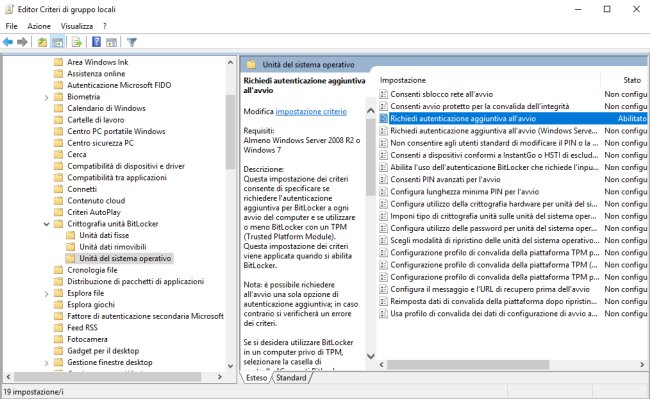The height and width of the screenshot is (399, 650).
Task: Select Usa profilo di convalida dei dati di configurazione
Action: click(513, 314)
